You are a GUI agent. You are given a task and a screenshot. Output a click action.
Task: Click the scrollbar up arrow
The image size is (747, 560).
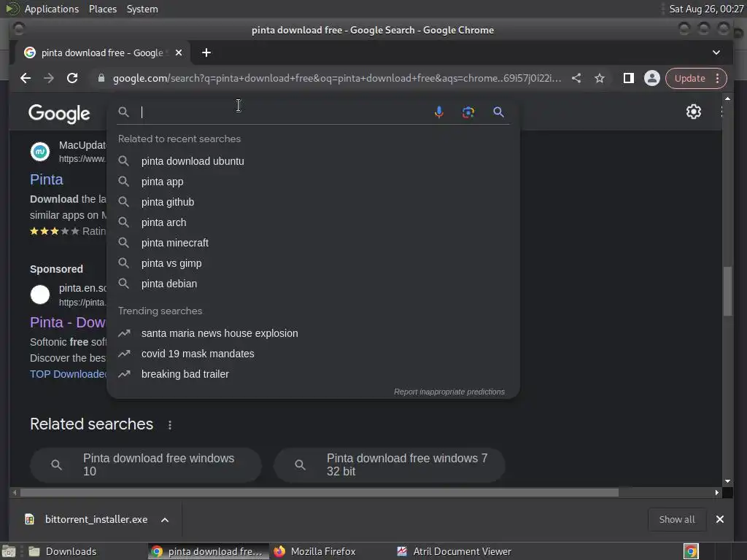click(x=727, y=98)
